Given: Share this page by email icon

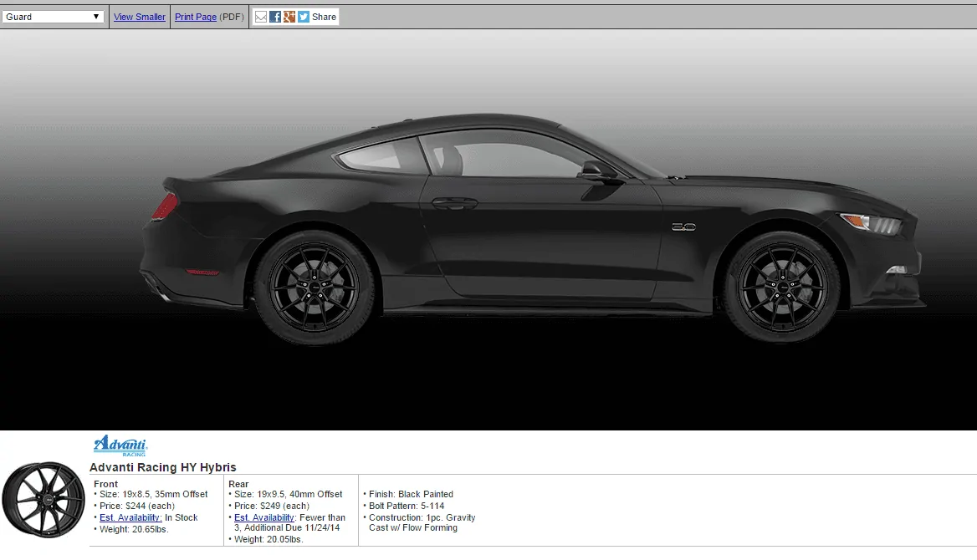Looking at the screenshot, I should pos(261,17).
